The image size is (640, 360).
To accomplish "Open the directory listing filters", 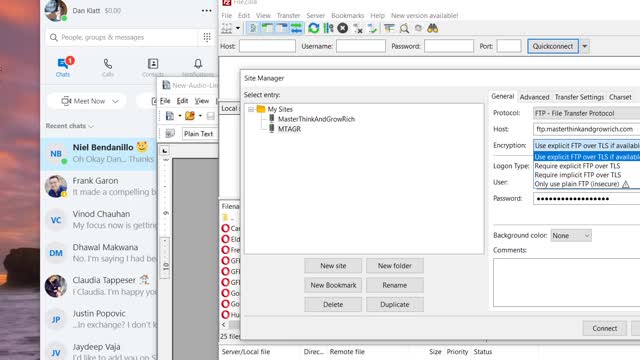I will point(389,28).
